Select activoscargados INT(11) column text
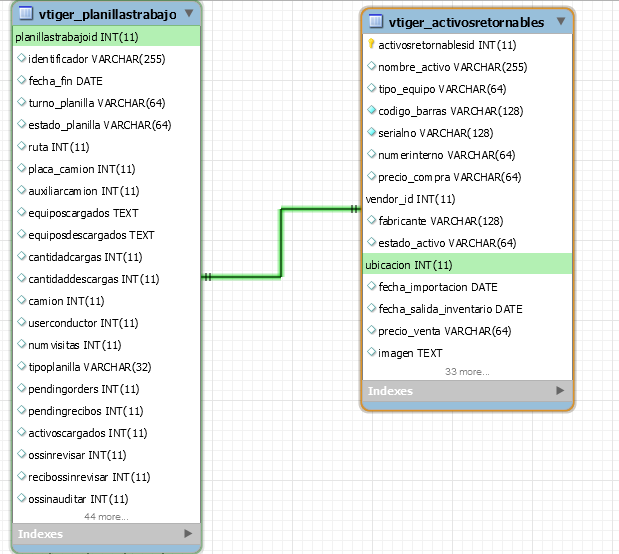Image resolution: width=619 pixels, height=554 pixels. pyautogui.click(x=88, y=433)
